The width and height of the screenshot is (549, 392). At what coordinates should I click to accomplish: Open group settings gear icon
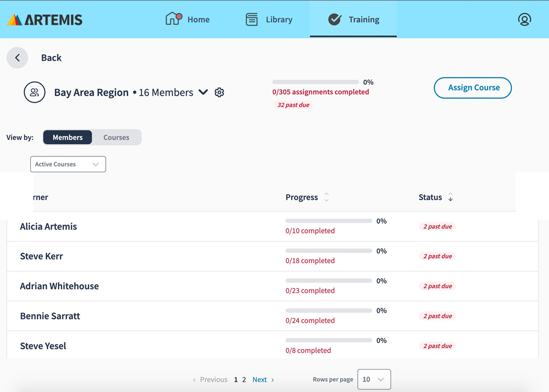coord(219,93)
